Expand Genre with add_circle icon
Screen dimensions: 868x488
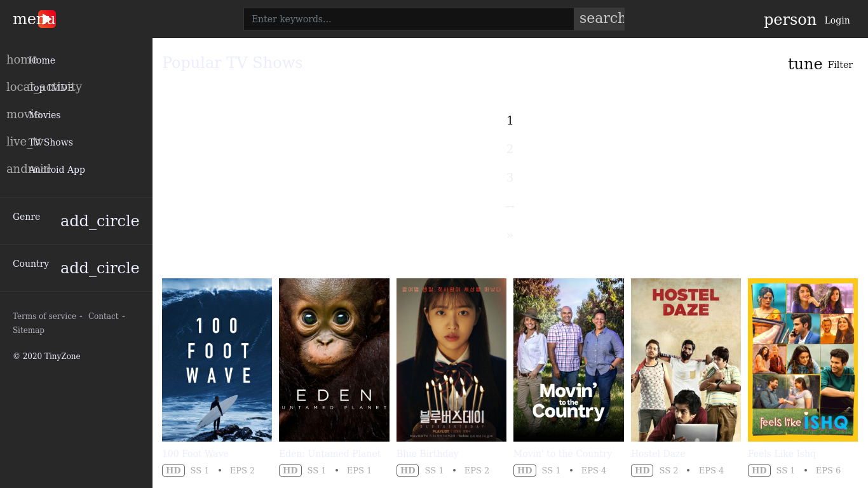[100, 221]
